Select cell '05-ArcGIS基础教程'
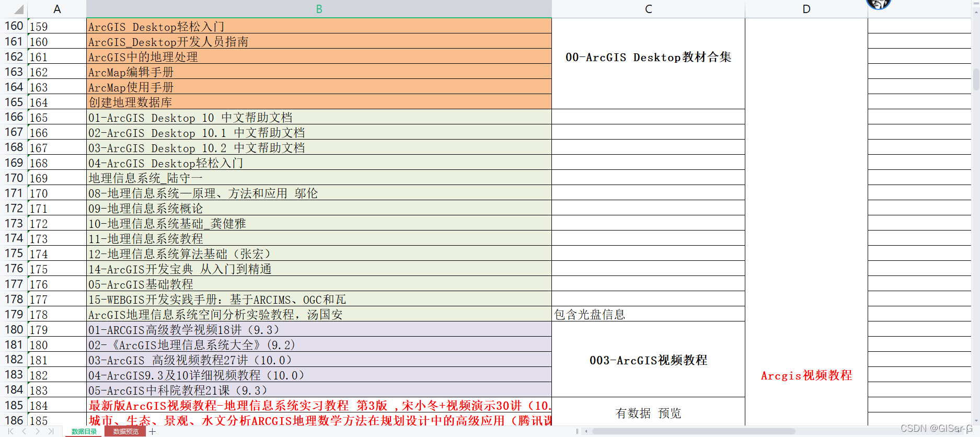This screenshot has width=980, height=437. coord(319,284)
